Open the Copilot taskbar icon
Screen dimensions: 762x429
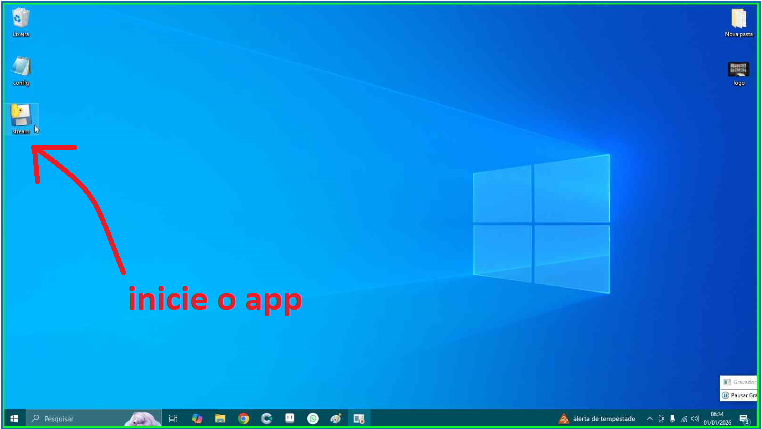click(x=197, y=418)
